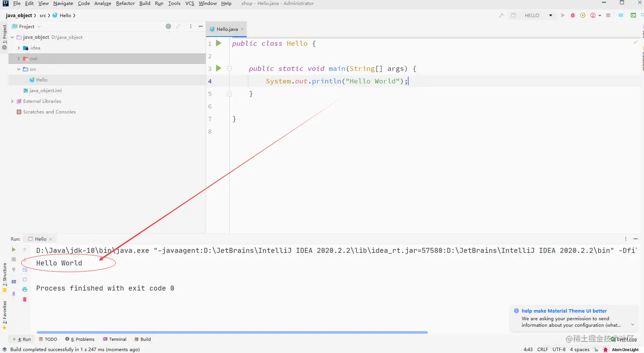The height and width of the screenshot is (353, 644).
Task: Click run gutter arrow beside class Hello
Action: pyautogui.click(x=218, y=43)
